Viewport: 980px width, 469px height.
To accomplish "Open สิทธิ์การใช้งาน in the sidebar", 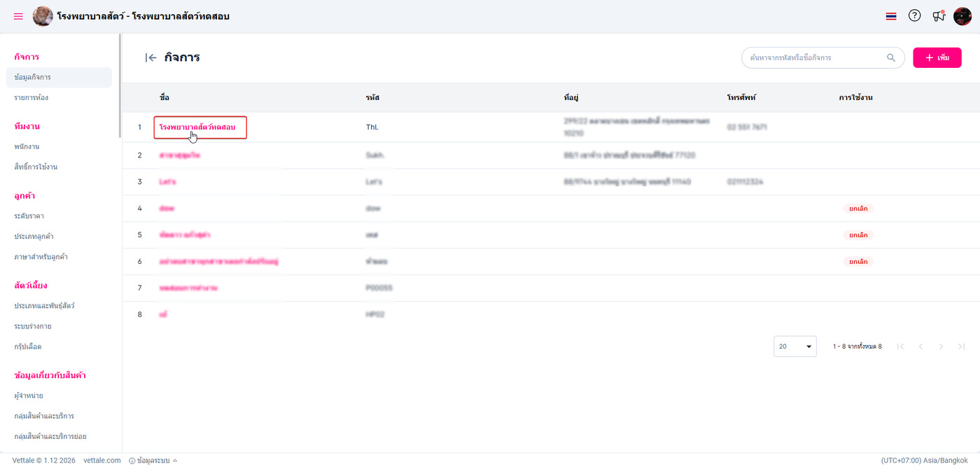I will coord(36,167).
